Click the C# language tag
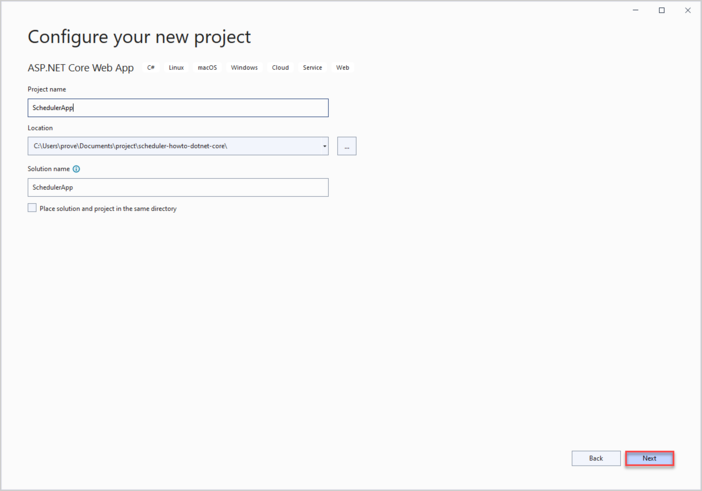This screenshot has height=491, width=702. (151, 68)
